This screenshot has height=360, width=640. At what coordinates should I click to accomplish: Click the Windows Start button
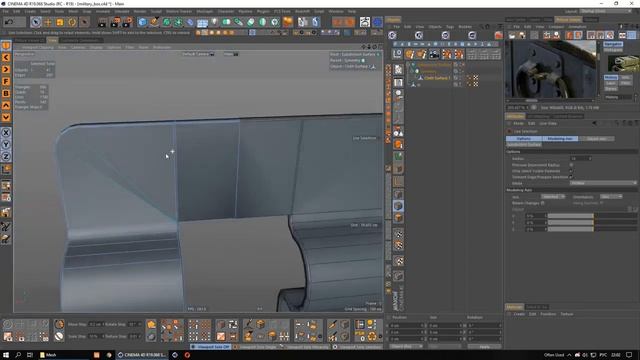click(6, 355)
